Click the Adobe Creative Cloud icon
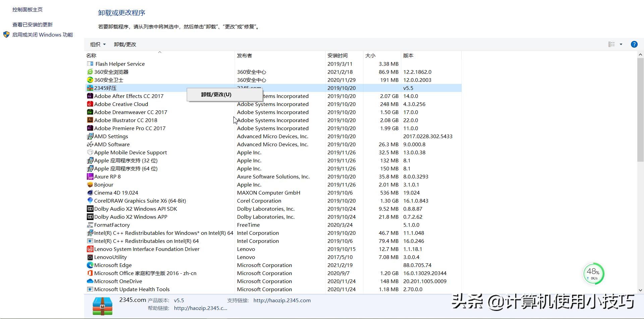 tap(90, 104)
